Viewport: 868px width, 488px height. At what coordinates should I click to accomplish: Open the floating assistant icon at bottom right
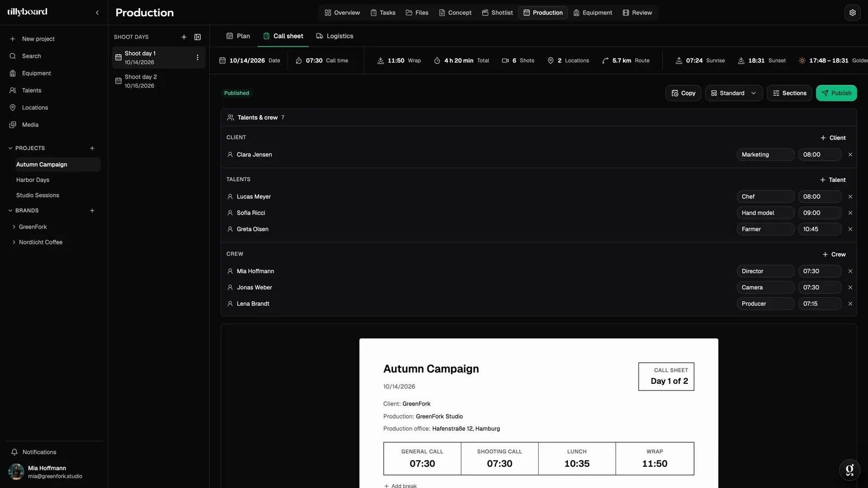click(x=850, y=470)
